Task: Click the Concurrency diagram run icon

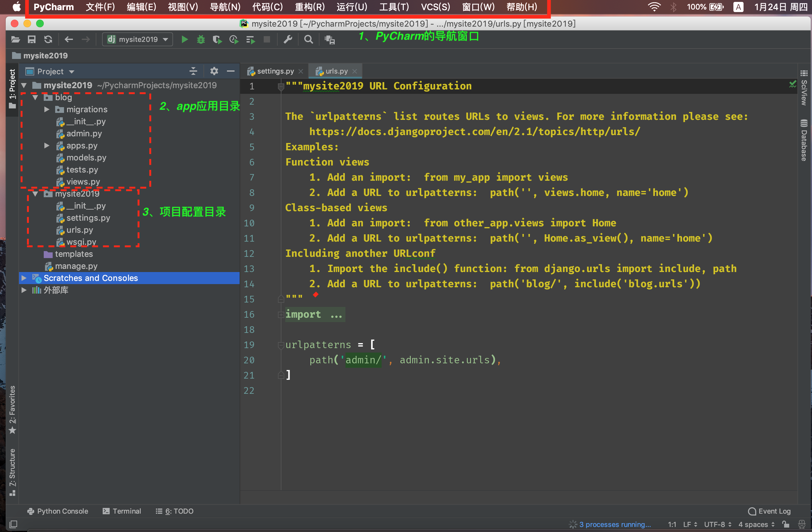Action: tap(250, 40)
